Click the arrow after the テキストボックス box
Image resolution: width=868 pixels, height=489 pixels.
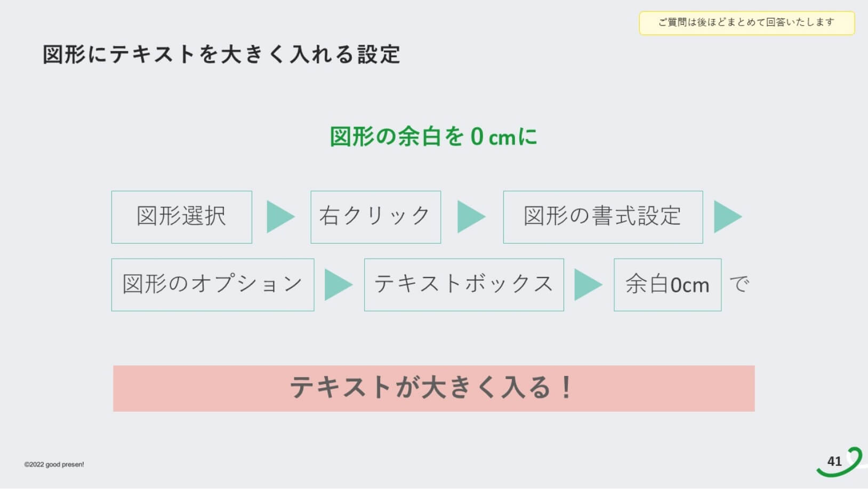tap(587, 285)
